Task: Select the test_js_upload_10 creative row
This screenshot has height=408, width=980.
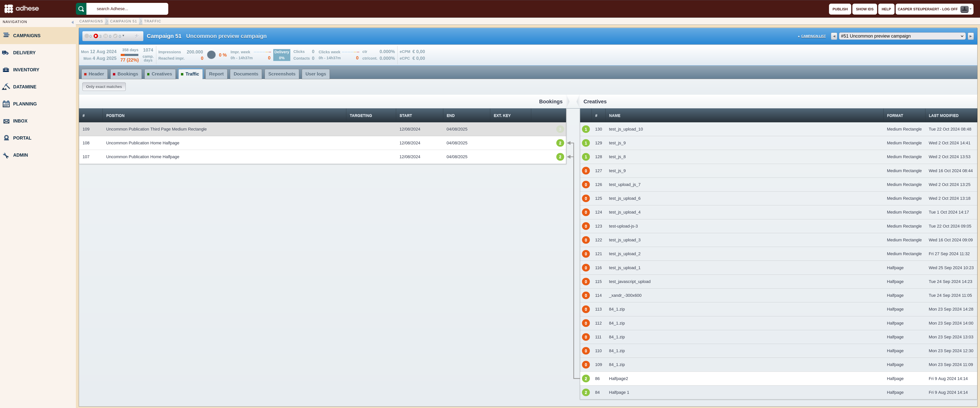Action: point(778,129)
